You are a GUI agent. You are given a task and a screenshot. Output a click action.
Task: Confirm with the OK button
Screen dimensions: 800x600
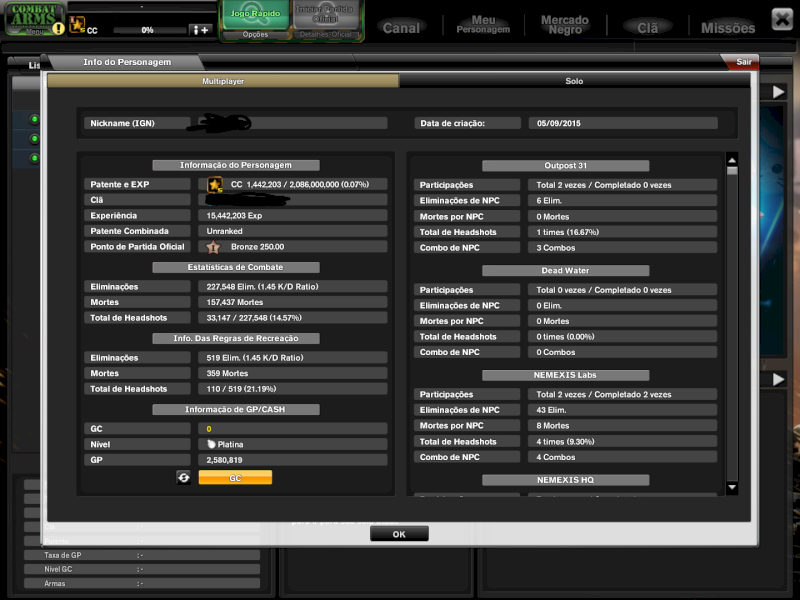click(x=399, y=534)
